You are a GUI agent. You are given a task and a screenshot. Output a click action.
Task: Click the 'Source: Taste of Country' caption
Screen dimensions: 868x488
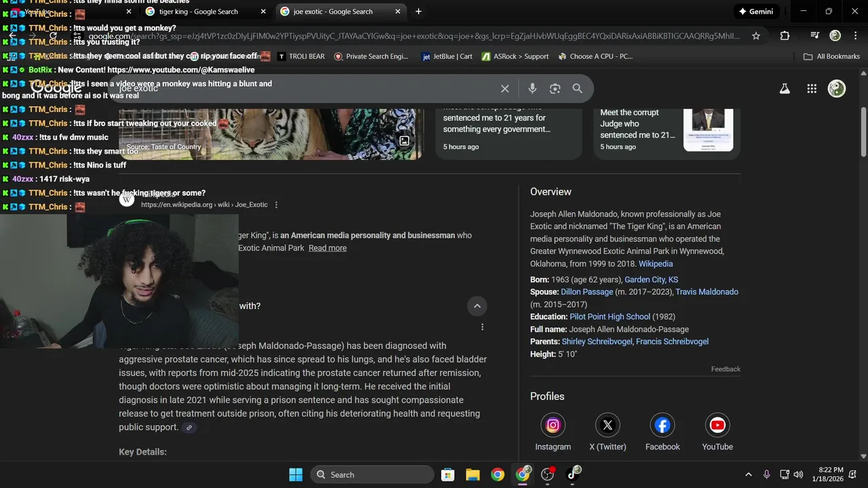pyautogui.click(x=163, y=147)
